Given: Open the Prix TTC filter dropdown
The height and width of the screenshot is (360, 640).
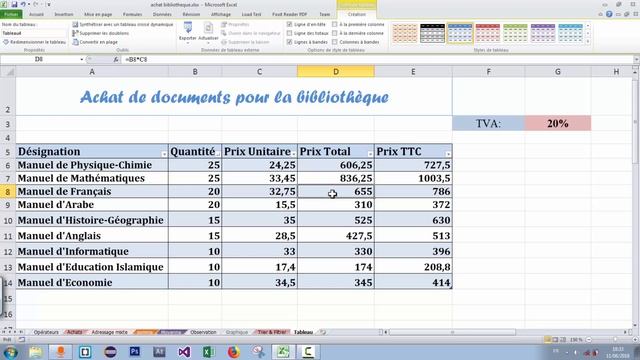Looking at the screenshot, I should point(448,154).
